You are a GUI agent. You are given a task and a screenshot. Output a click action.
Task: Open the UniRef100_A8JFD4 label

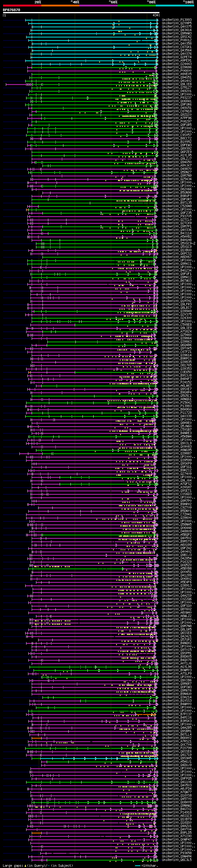click(177, 789)
